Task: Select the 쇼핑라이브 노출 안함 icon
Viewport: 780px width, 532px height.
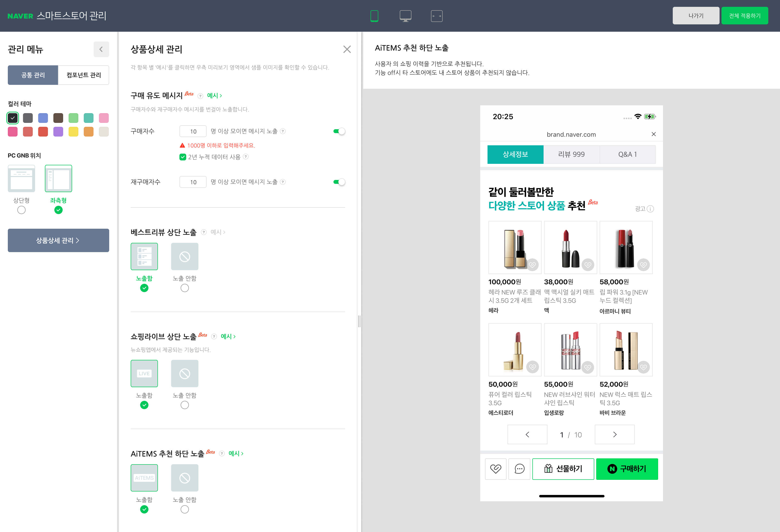Action: (x=185, y=374)
